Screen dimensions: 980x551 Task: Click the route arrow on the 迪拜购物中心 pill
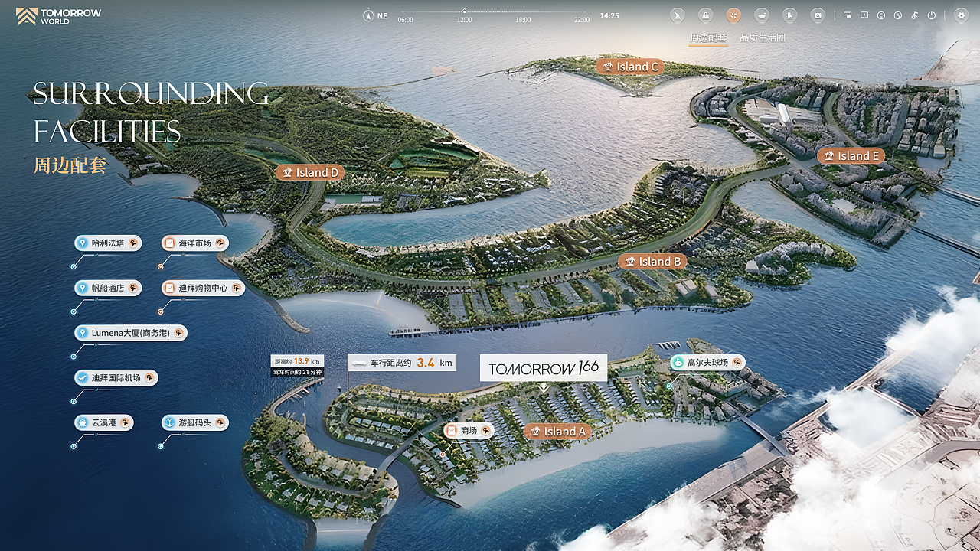tap(237, 289)
